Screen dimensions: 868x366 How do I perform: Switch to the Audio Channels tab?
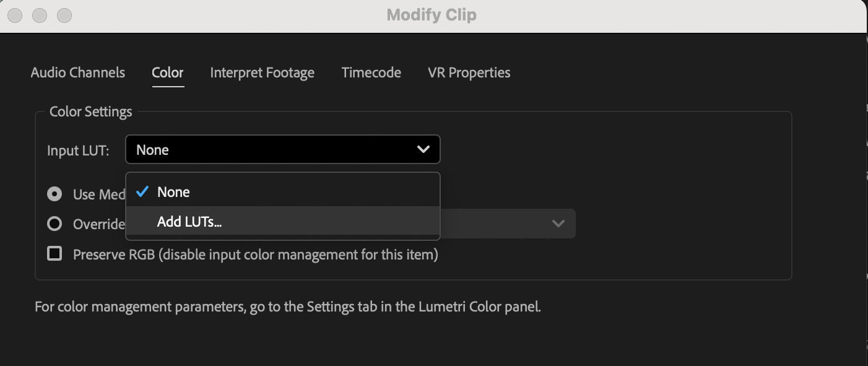tap(78, 73)
